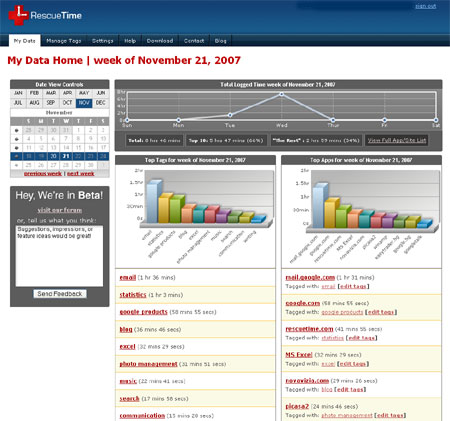Open the Manage Tags tab
The height and width of the screenshot is (421, 450).
(x=64, y=41)
